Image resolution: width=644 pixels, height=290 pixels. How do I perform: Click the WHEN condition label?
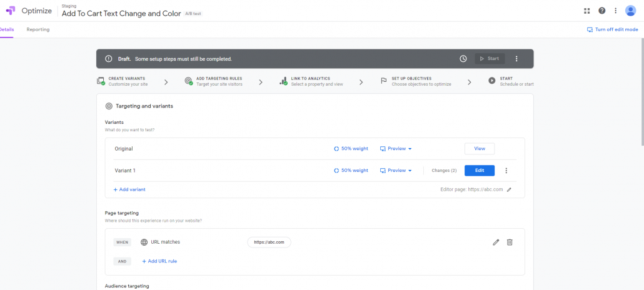123,242
